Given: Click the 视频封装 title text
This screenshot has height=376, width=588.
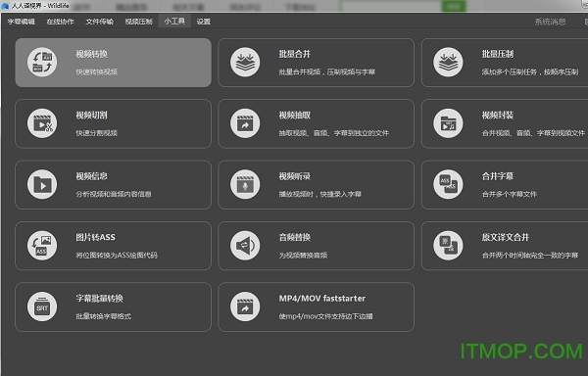Looking at the screenshot, I should click(x=498, y=115).
